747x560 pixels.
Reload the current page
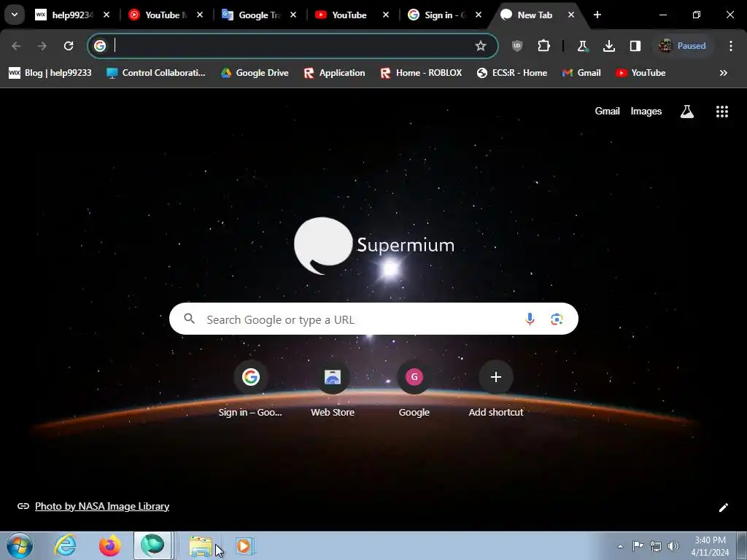(69, 46)
